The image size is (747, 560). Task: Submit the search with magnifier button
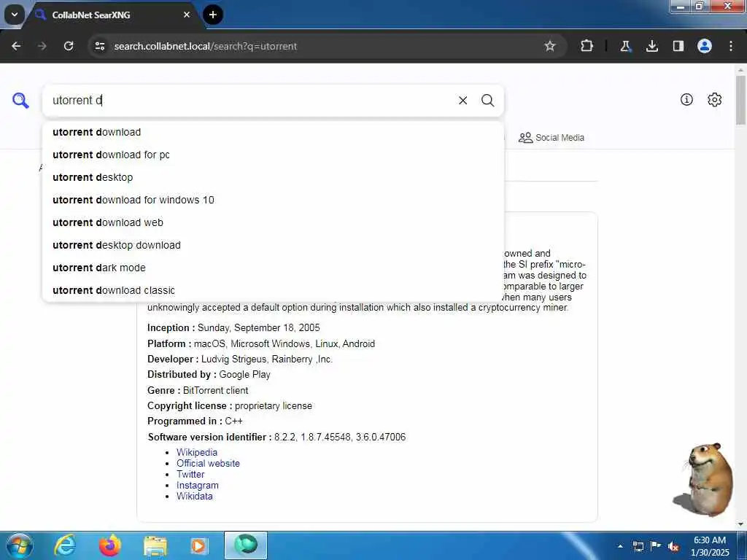[x=487, y=101]
